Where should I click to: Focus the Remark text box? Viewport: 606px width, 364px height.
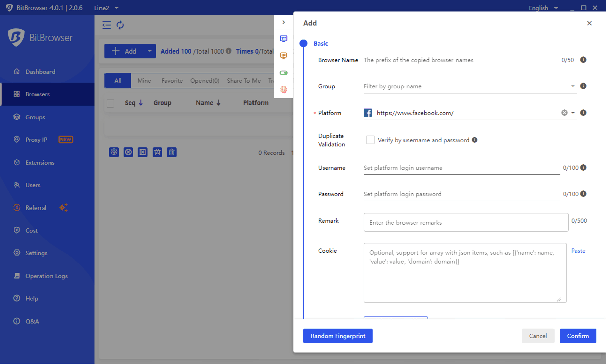(466, 222)
